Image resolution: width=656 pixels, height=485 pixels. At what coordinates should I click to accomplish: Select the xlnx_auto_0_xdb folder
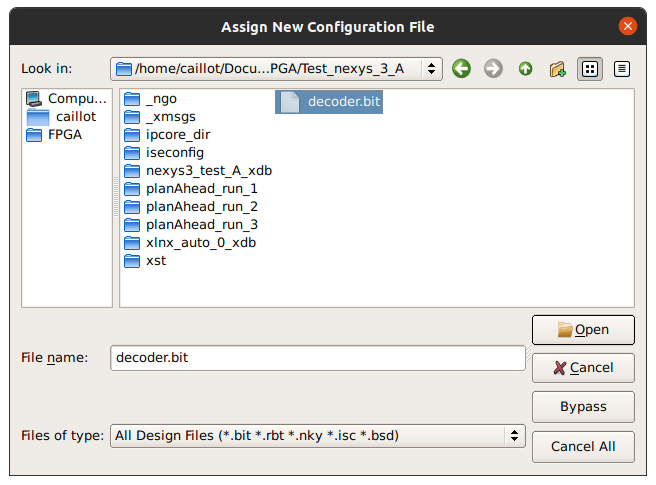(x=190, y=243)
